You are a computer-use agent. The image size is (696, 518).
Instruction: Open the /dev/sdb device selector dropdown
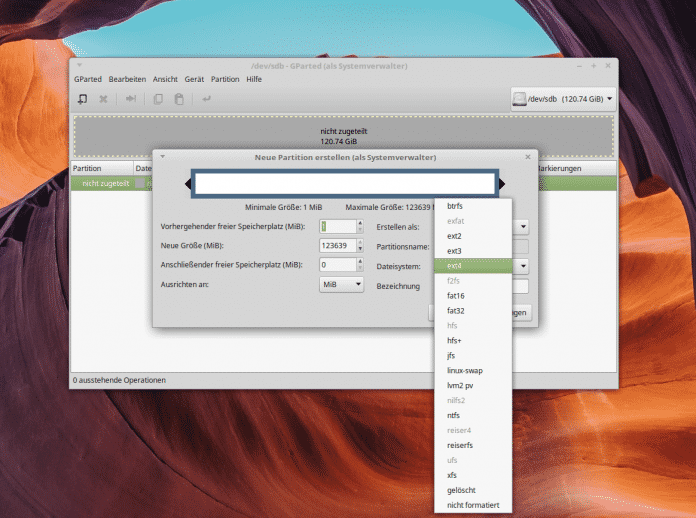563,99
